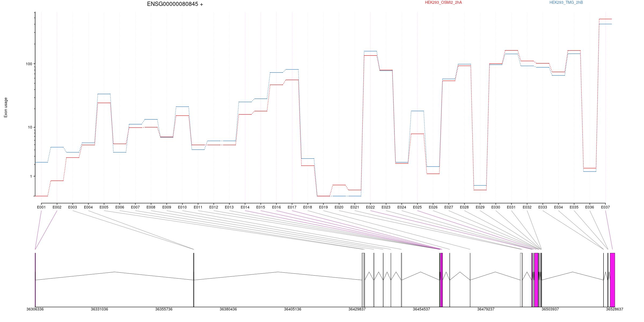
Task: Click exon label E007
Action: point(135,207)
